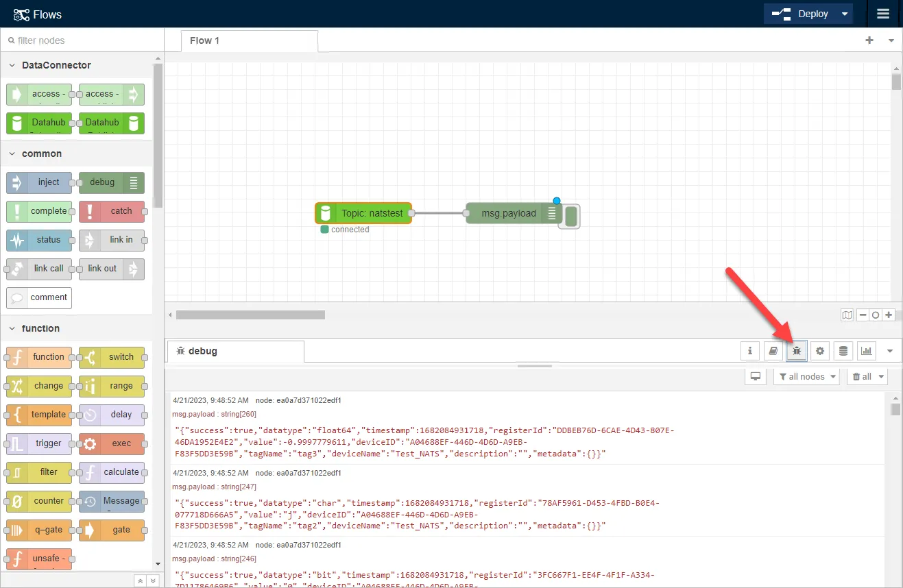903x588 pixels.
Task: Open the debug messages bug icon
Action: 797,351
